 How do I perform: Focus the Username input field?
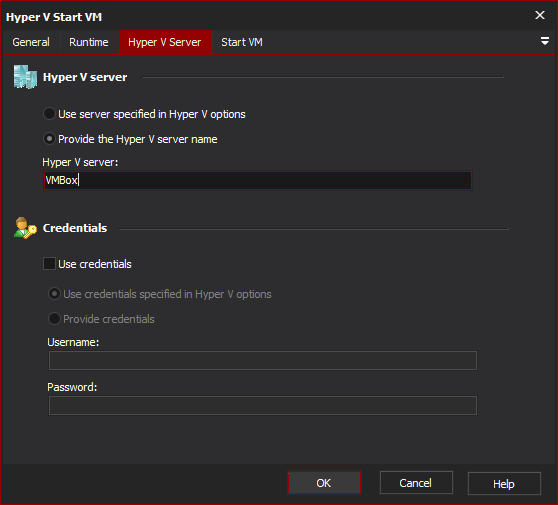click(263, 361)
